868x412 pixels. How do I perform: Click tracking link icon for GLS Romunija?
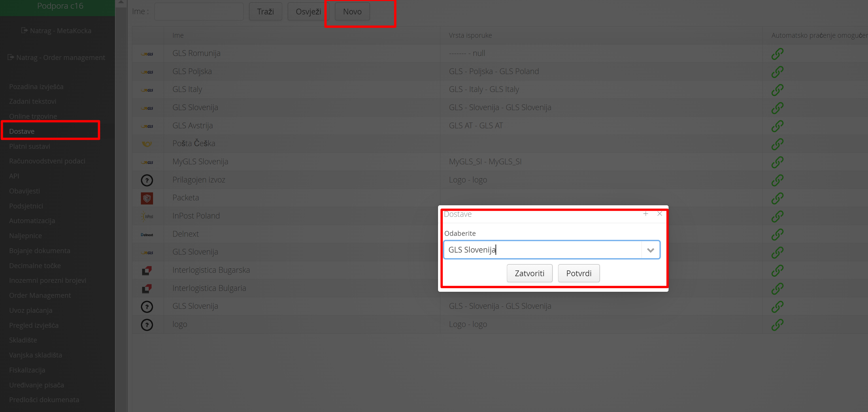click(777, 54)
